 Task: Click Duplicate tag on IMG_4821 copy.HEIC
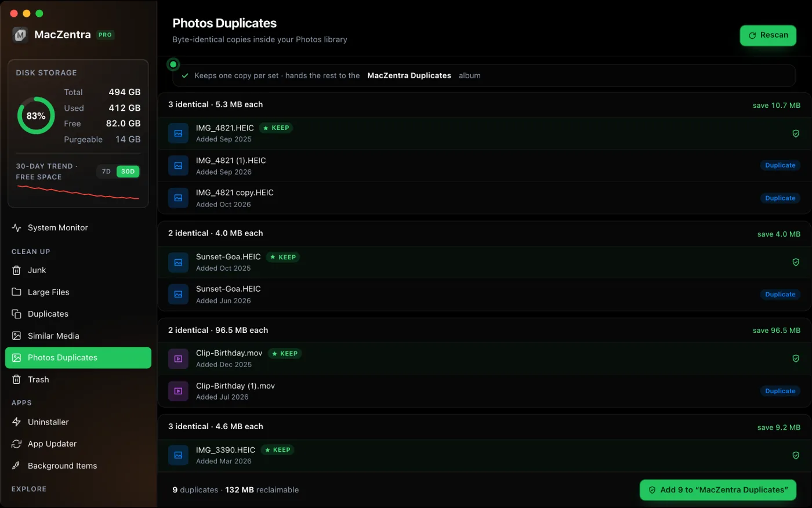780,198
